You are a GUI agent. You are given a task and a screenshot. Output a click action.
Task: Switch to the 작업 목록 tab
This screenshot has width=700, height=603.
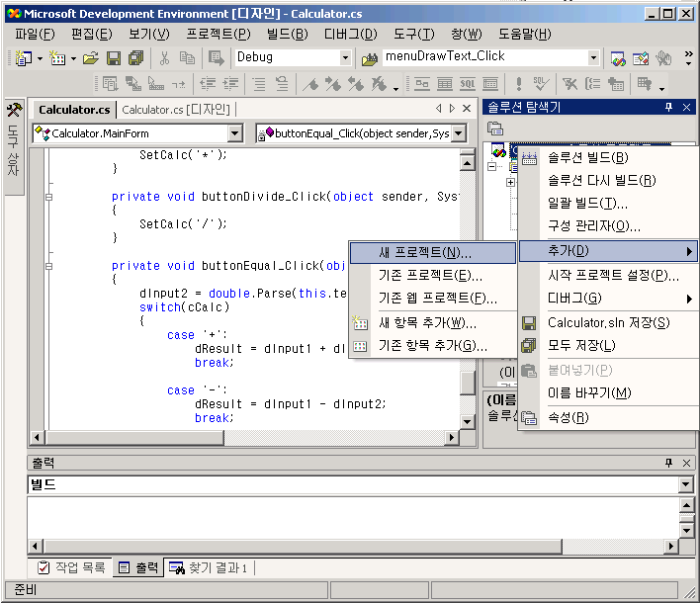tap(72, 567)
